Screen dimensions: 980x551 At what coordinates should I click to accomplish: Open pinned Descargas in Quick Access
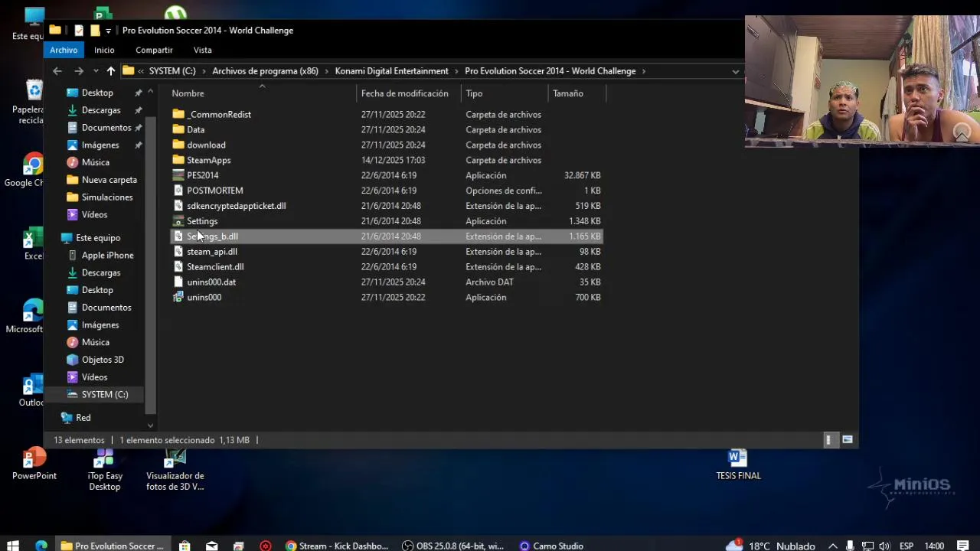(101, 110)
